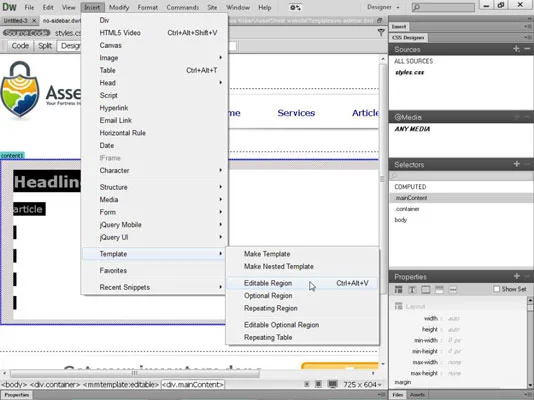Choose Repeating Region menu item
534x400 pixels.
[302, 308]
